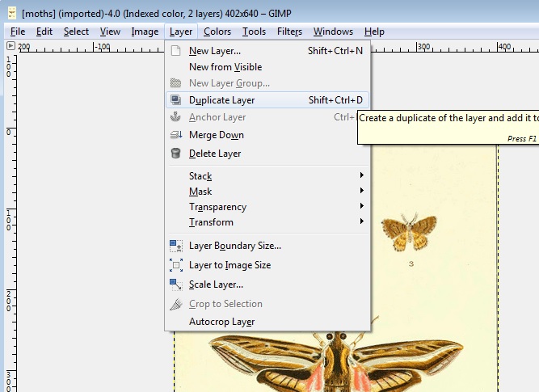The width and height of the screenshot is (539, 392).
Task: Open the Help menu
Action: pos(374,32)
